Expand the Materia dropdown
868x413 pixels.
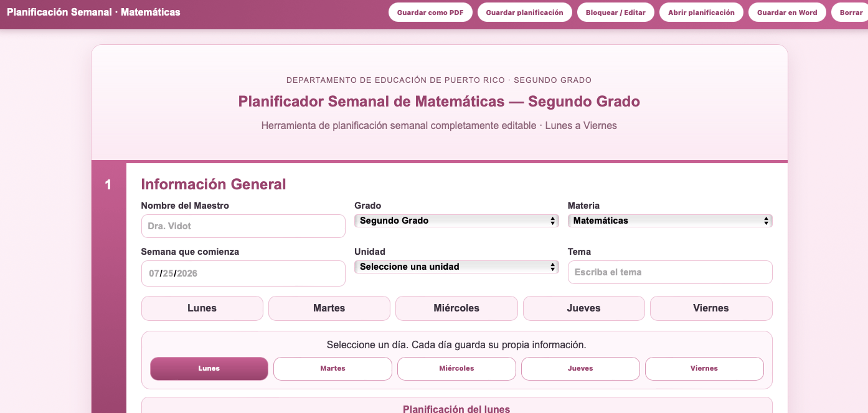click(x=670, y=221)
